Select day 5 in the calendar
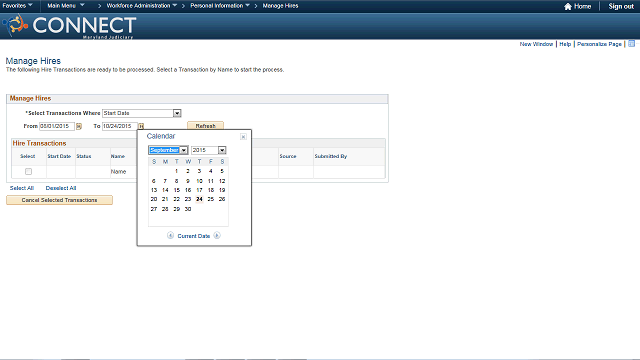Image resolution: width=640 pixels, height=360 pixels. (222, 171)
